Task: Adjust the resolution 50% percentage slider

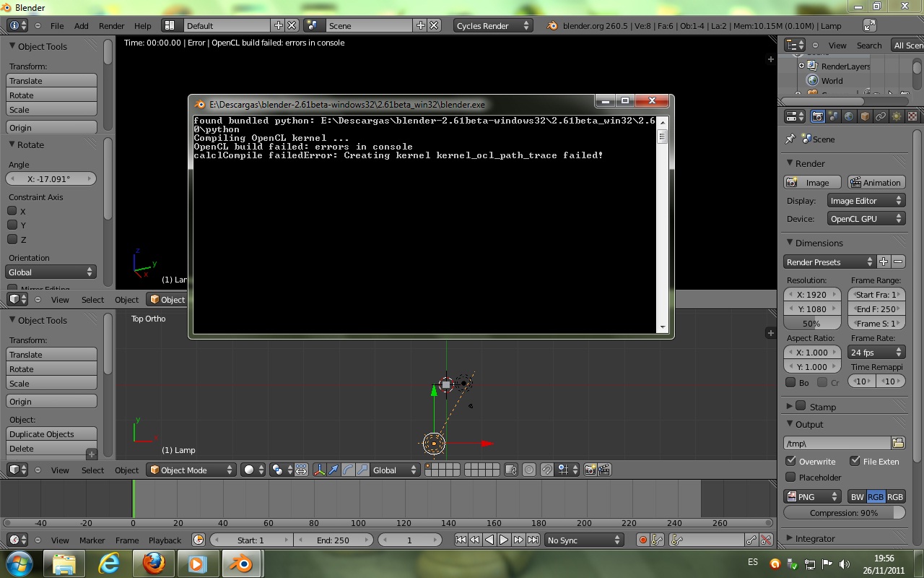Action: click(x=812, y=323)
